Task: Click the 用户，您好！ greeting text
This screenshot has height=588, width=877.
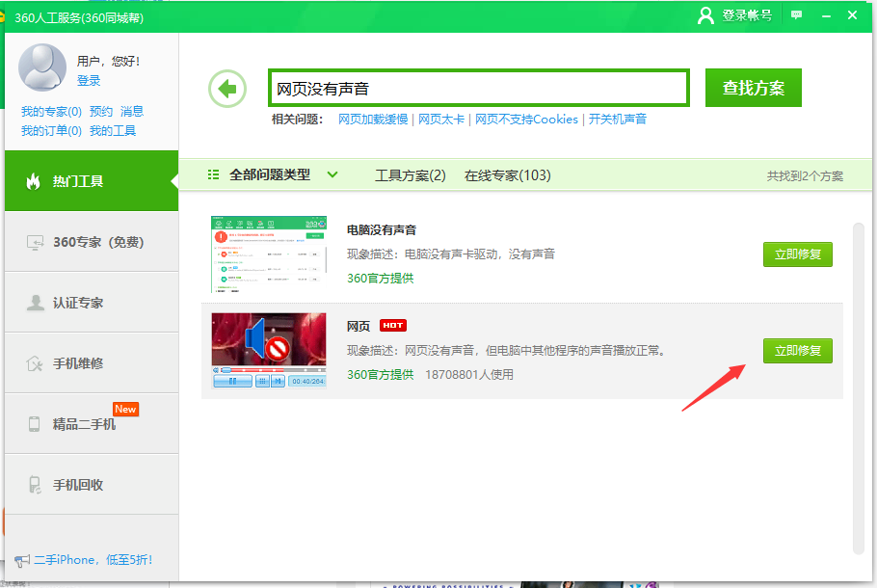Action: click(109, 61)
